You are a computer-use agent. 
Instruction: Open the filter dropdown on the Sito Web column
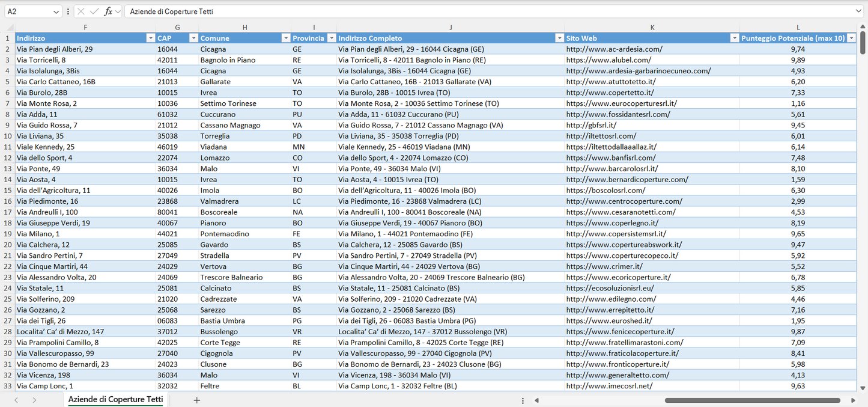[734, 37]
